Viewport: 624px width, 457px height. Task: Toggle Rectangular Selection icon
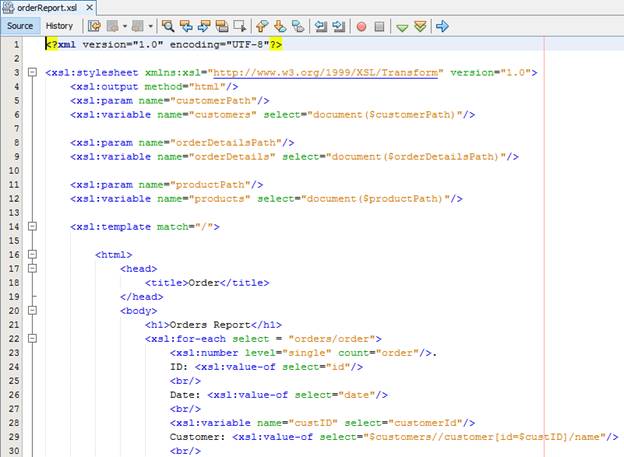240,26
